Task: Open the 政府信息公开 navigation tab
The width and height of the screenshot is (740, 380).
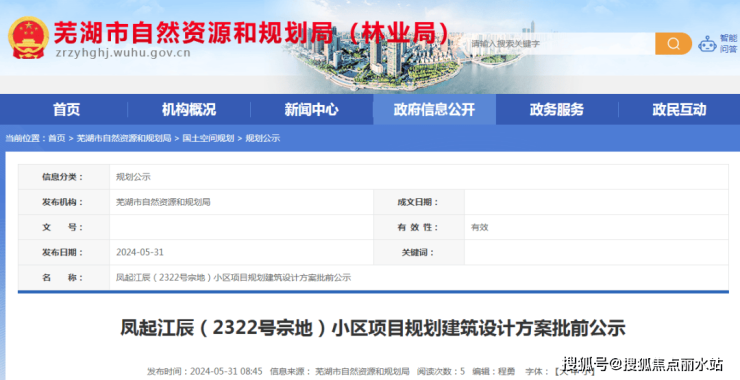Action: tap(434, 110)
